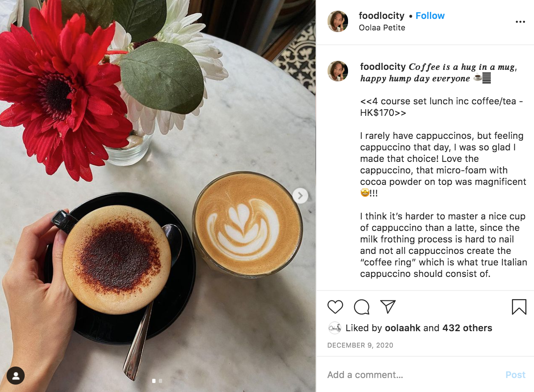Viewport: 534px width, 392px height.
Task: Submit comment with the Post button
Action: coord(515,375)
